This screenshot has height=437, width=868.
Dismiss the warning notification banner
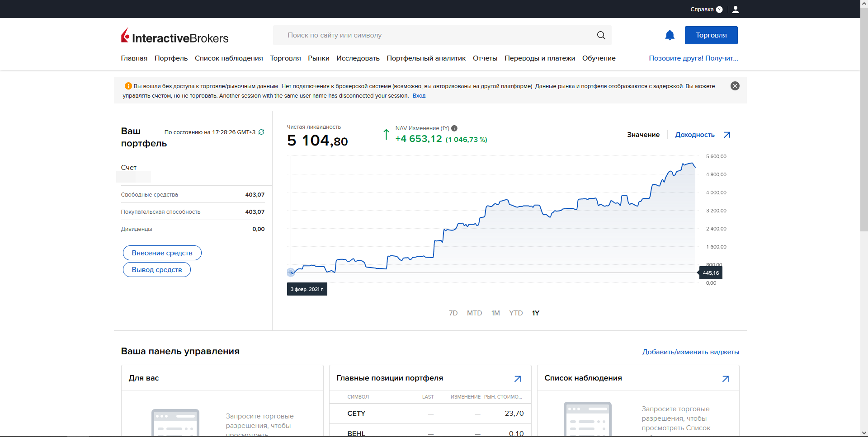click(735, 86)
